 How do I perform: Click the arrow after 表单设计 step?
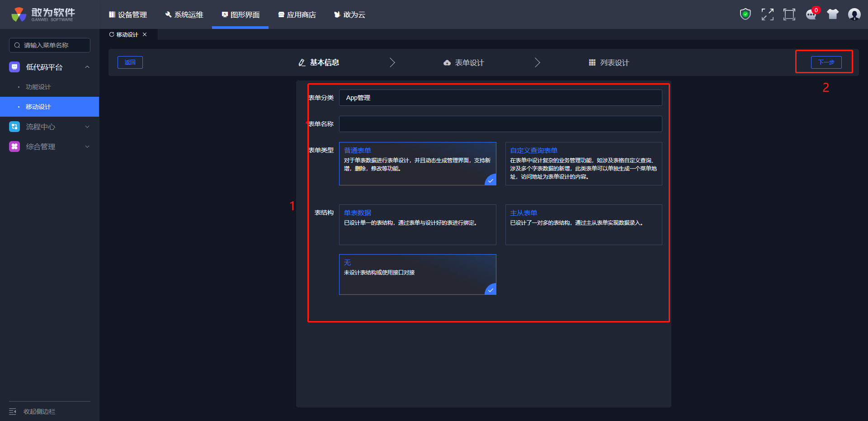coord(538,62)
